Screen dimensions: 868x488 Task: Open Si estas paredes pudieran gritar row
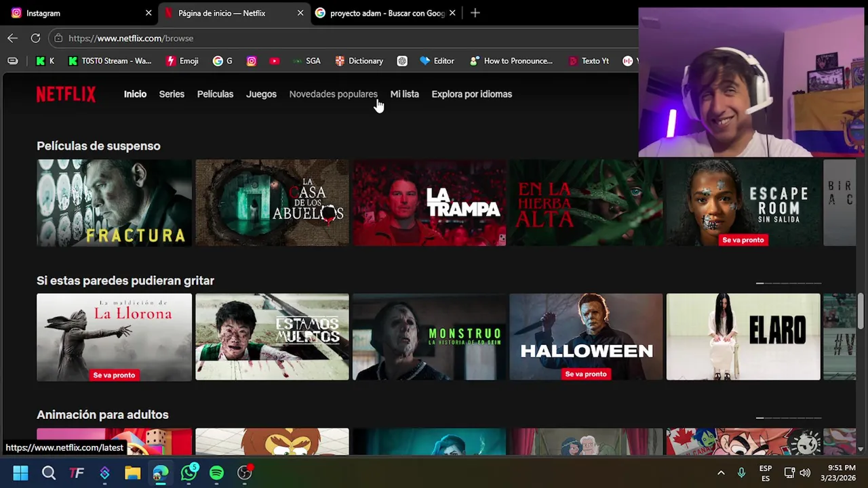click(125, 281)
